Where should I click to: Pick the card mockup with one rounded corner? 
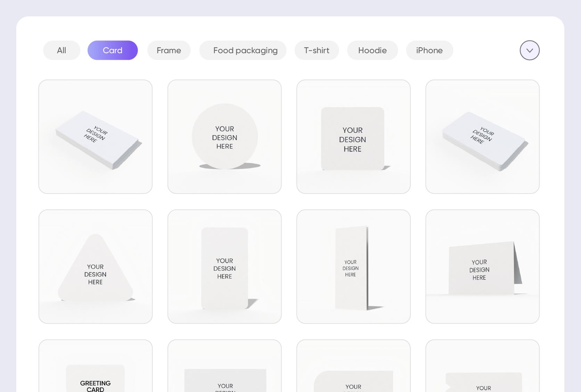tap(353, 366)
